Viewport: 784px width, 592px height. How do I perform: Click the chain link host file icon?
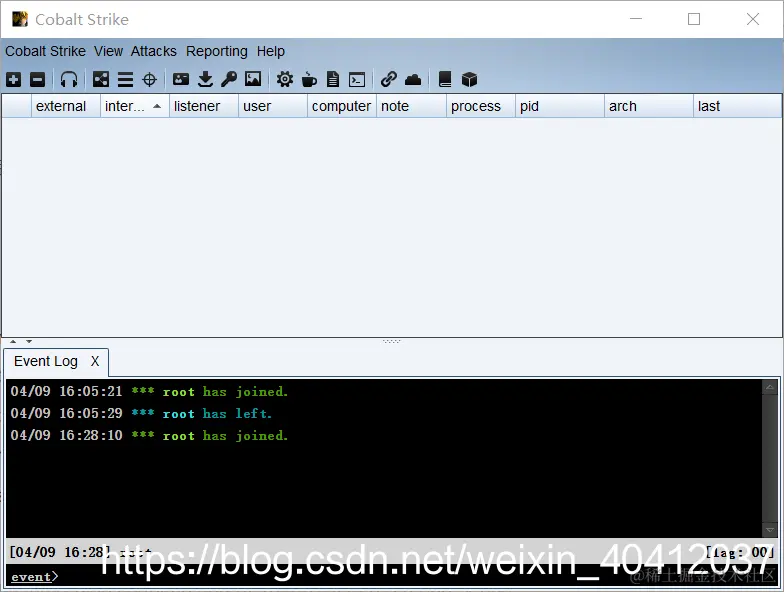pos(388,80)
